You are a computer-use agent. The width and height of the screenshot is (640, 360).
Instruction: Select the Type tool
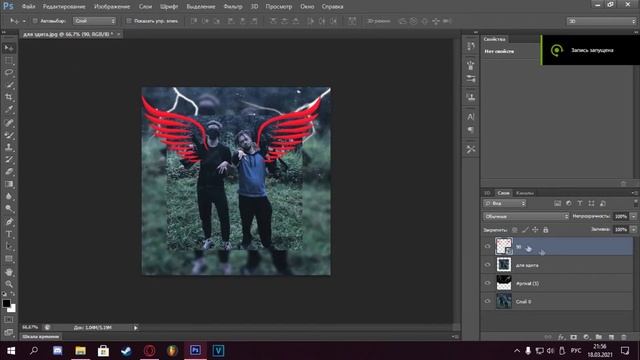point(9,234)
